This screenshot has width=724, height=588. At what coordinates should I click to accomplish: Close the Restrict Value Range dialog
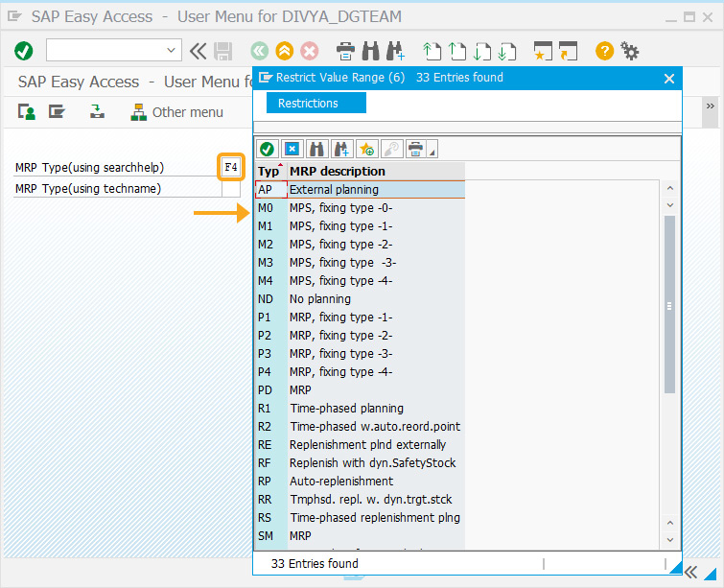click(x=669, y=79)
